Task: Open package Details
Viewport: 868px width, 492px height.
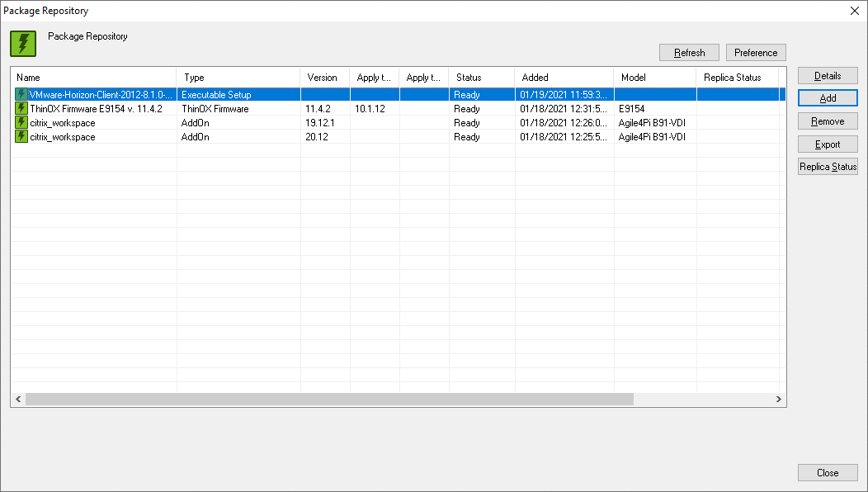Action: [x=828, y=76]
